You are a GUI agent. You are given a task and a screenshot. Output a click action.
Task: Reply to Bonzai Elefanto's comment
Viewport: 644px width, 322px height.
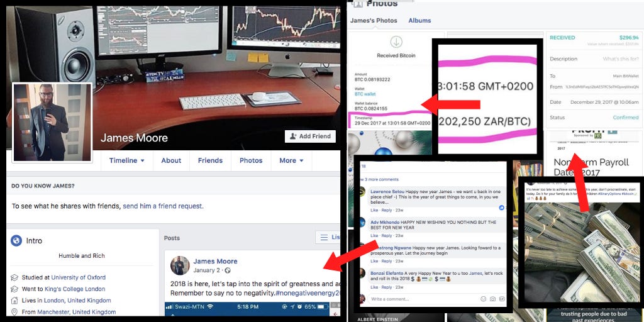click(387, 287)
